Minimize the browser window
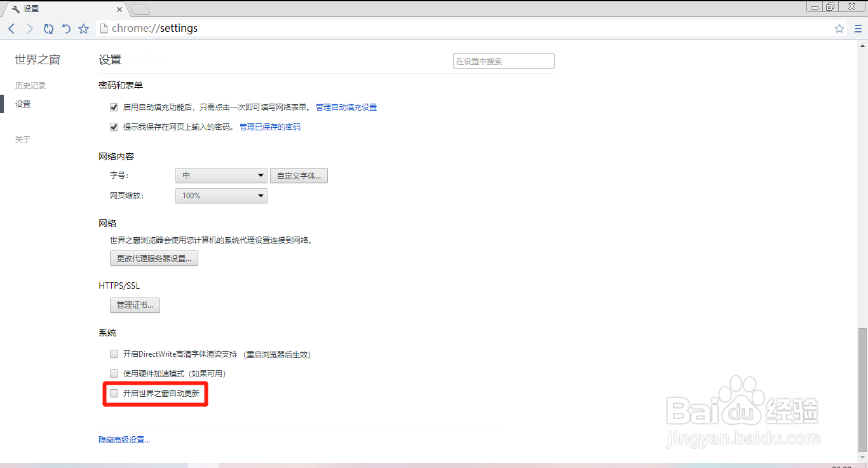868x468 pixels. point(815,6)
